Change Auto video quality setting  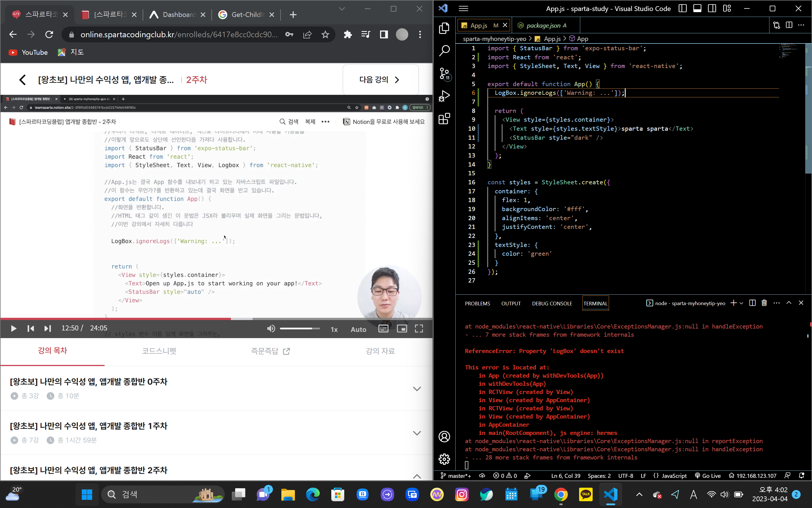(x=358, y=329)
